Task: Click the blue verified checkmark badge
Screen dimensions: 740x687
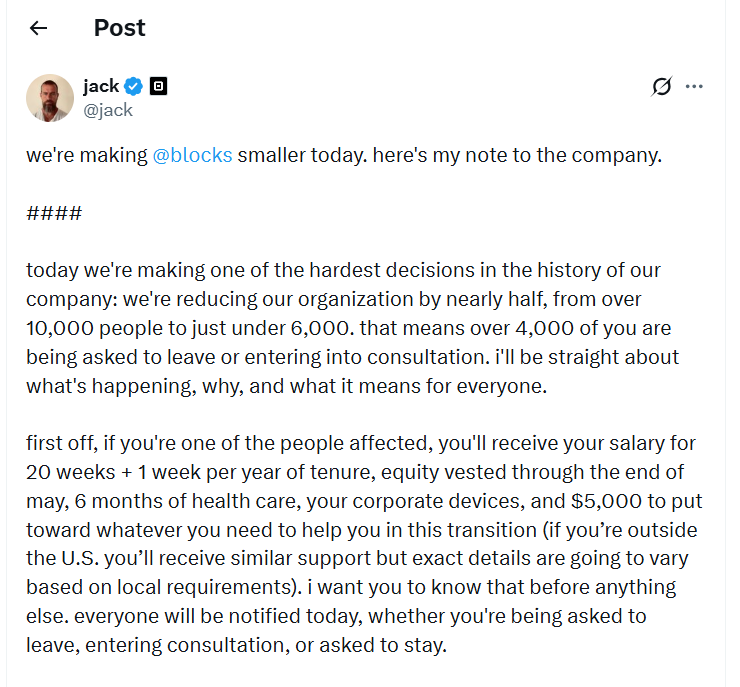Action: 133,86
